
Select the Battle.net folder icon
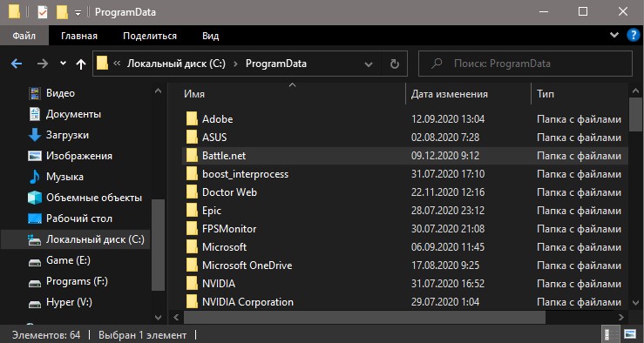coord(192,156)
